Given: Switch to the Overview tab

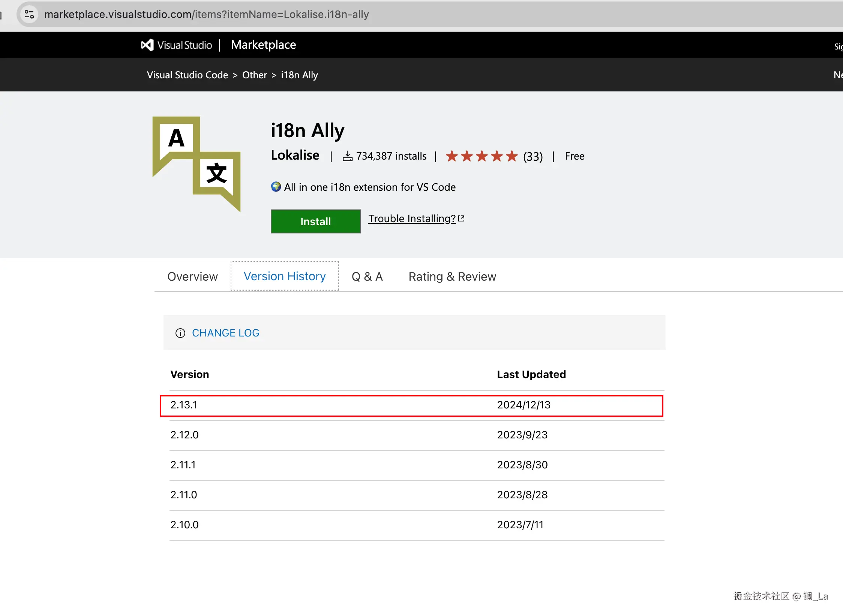Looking at the screenshot, I should click(x=192, y=277).
